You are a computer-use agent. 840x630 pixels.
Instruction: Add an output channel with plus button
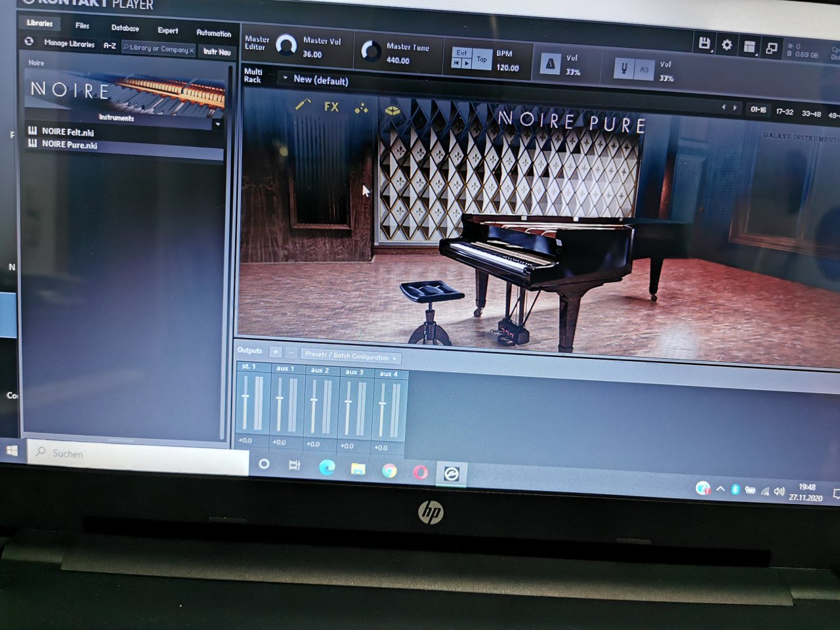point(275,352)
